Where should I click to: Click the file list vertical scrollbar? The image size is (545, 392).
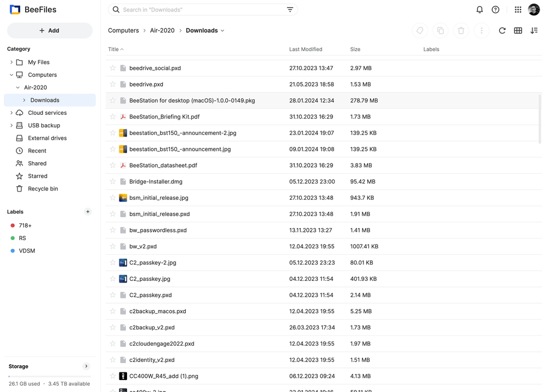tap(540, 118)
